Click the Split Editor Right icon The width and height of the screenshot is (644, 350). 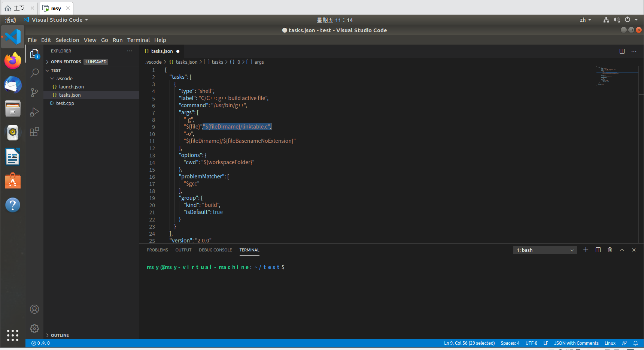[622, 51]
